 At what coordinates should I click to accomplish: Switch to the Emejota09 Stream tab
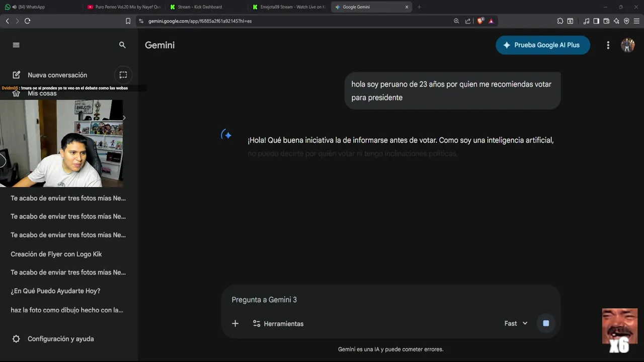pos(289,7)
